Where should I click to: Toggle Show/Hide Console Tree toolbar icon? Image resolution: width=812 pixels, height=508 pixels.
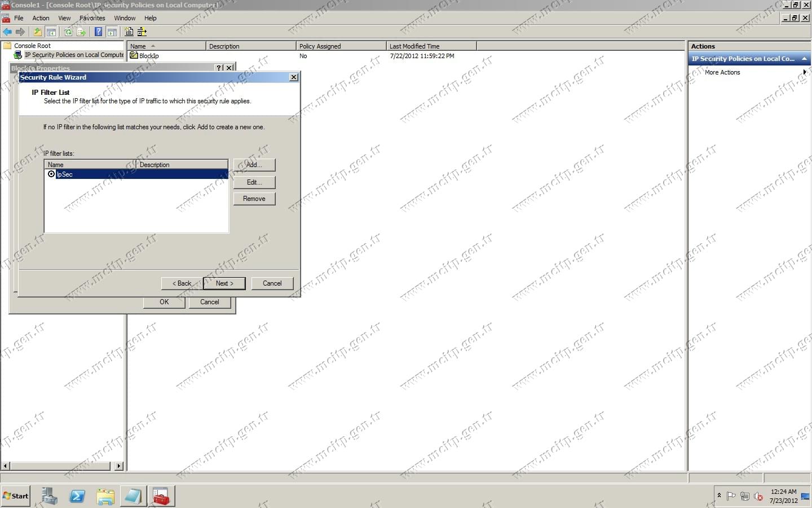tap(51, 32)
